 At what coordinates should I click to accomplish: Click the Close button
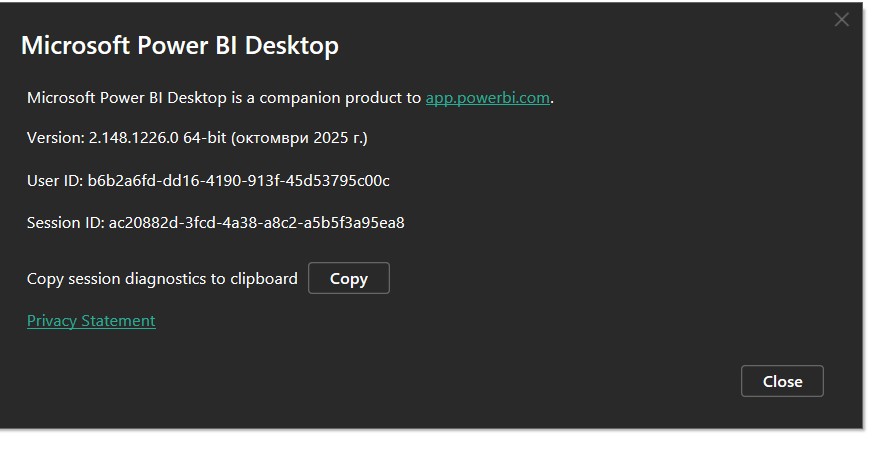click(x=782, y=381)
